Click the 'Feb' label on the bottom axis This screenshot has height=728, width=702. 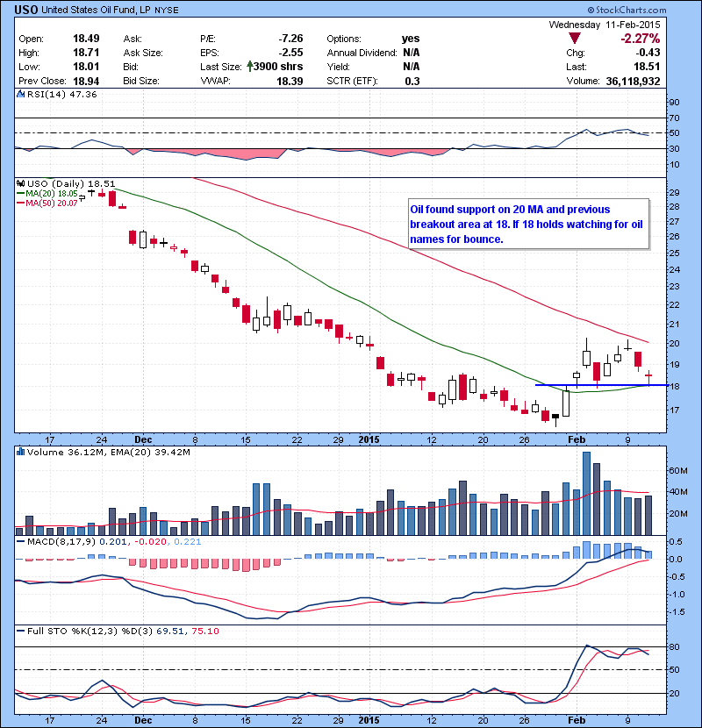(x=577, y=720)
